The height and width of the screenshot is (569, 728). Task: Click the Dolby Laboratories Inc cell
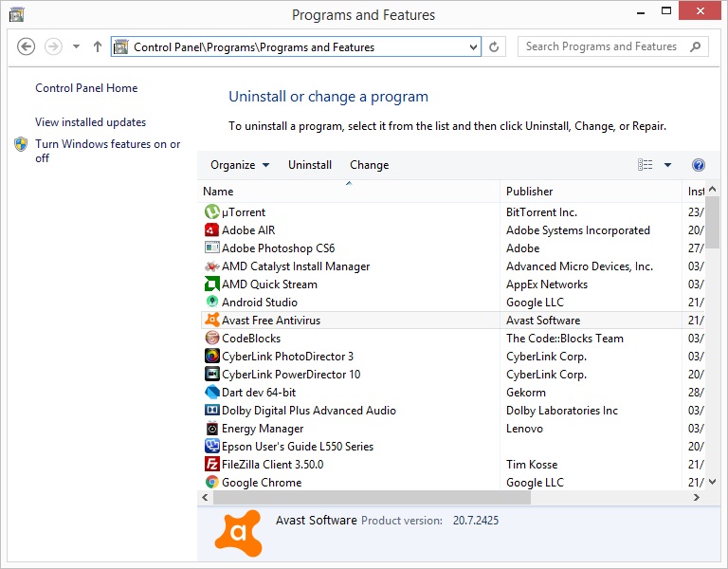[x=562, y=411]
